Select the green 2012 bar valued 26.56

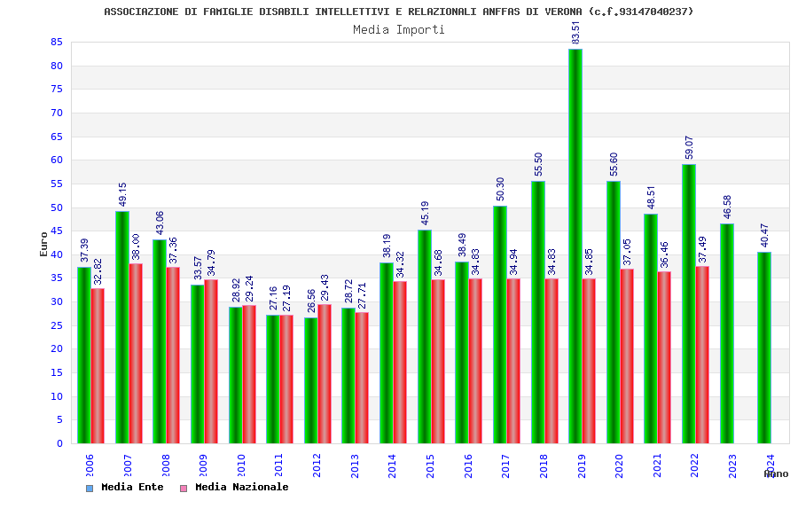tap(311, 380)
